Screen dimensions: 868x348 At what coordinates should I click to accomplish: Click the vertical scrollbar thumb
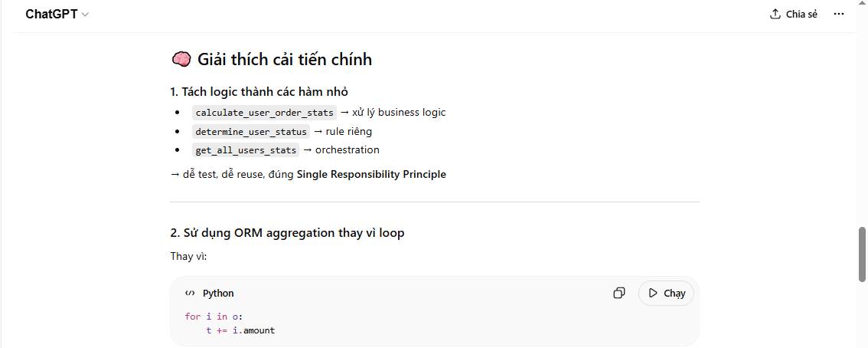(863, 254)
